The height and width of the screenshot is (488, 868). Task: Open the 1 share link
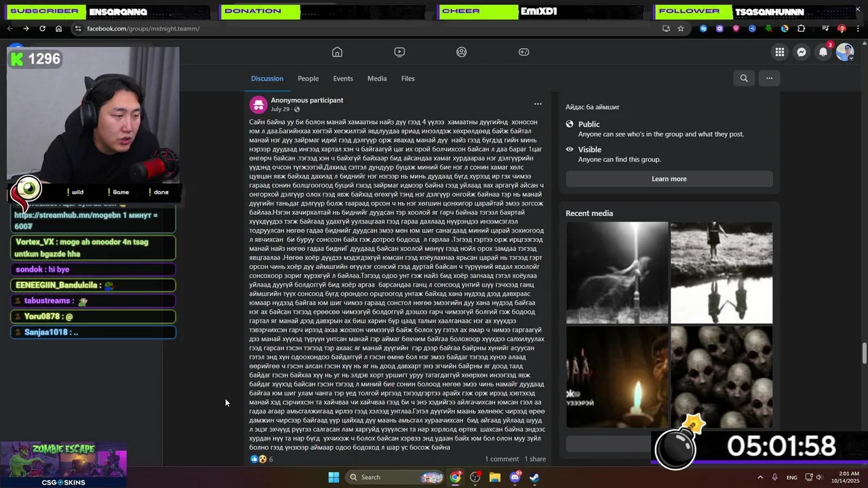click(534, 459)
